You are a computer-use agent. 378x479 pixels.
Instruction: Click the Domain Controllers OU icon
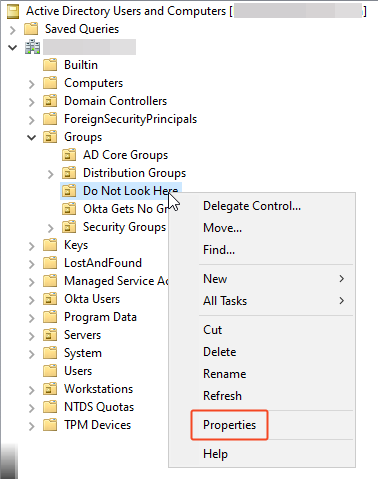[x=50, y=101]
